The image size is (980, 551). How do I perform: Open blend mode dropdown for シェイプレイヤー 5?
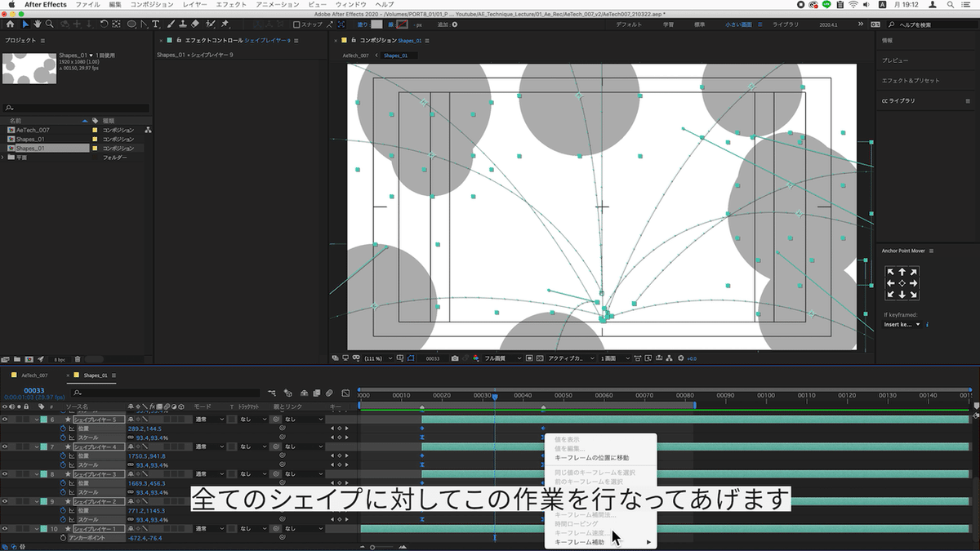point(208,420)
